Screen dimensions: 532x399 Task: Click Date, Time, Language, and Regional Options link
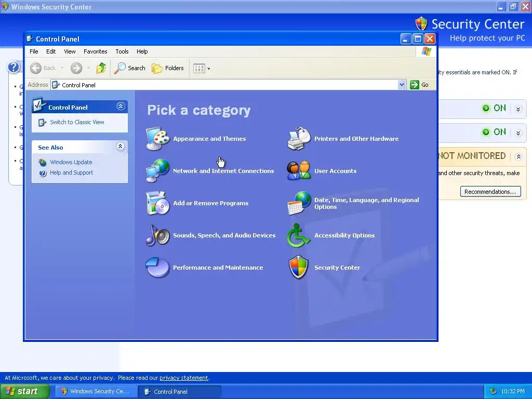pos(366,203)
